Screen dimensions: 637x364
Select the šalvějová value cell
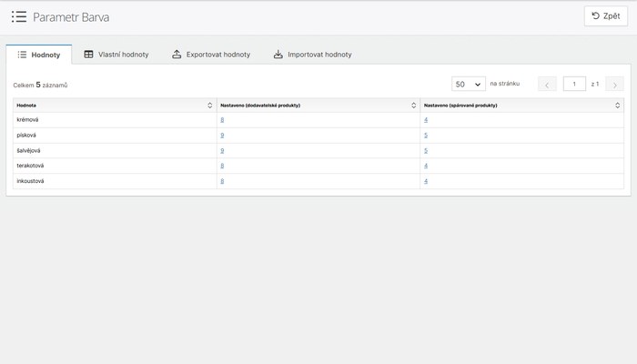pyautogui.click(x=115, y=151)
